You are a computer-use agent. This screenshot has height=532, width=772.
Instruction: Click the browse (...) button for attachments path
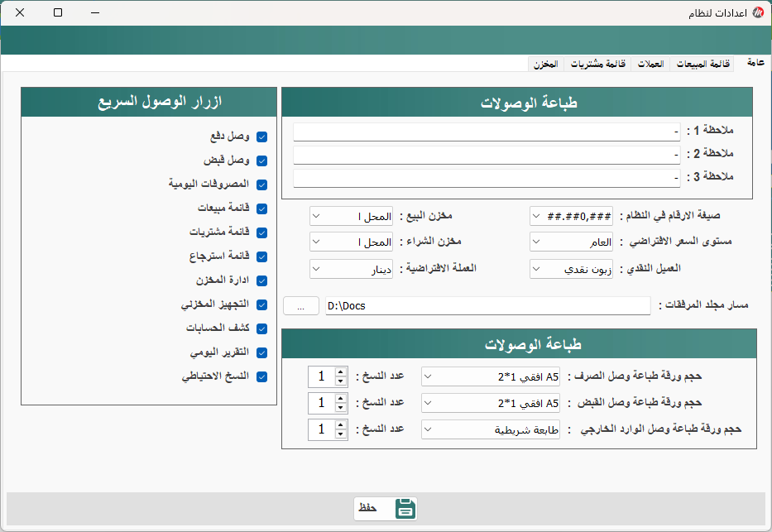click(301, 306)
